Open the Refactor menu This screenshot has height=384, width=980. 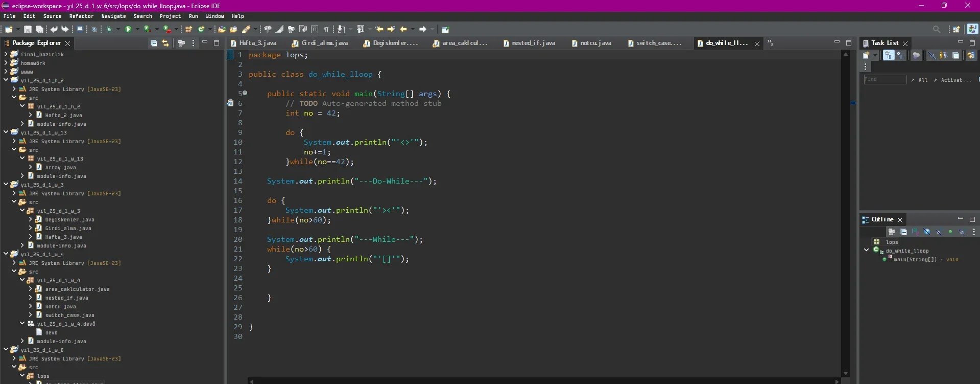81,16
